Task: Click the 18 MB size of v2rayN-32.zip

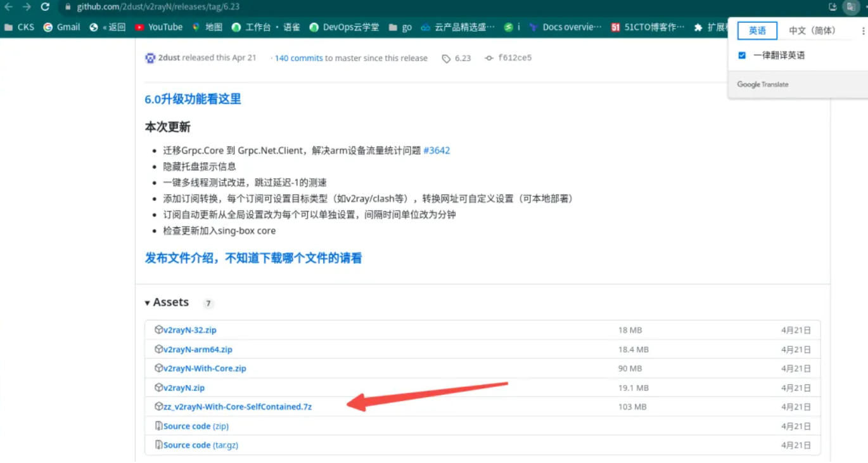Action: [x=630, y=330]
